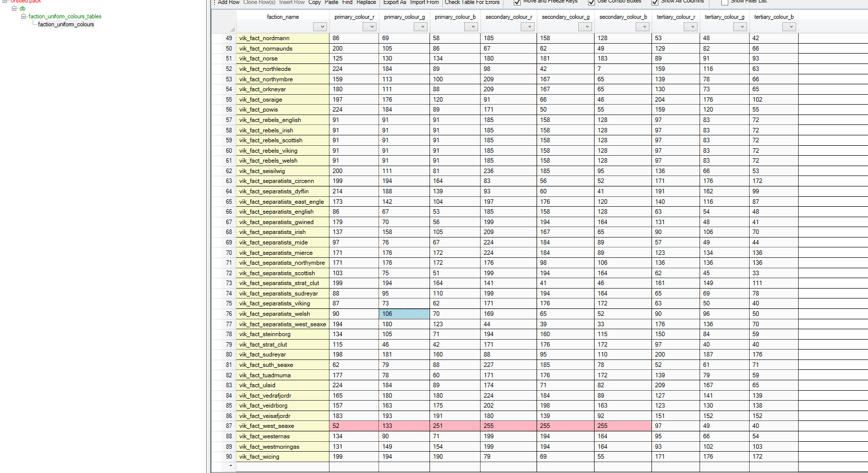Collapse the faction_uniform_colours_tables node
Image resolution: width=868 pixels, height=473 pixels.
pos(23,16)
